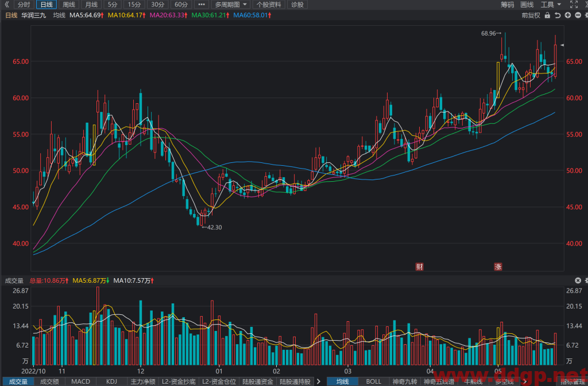588x386 pixels.
Task: Click the MA10:64.17 indicator label
Action: coord(127,15)
